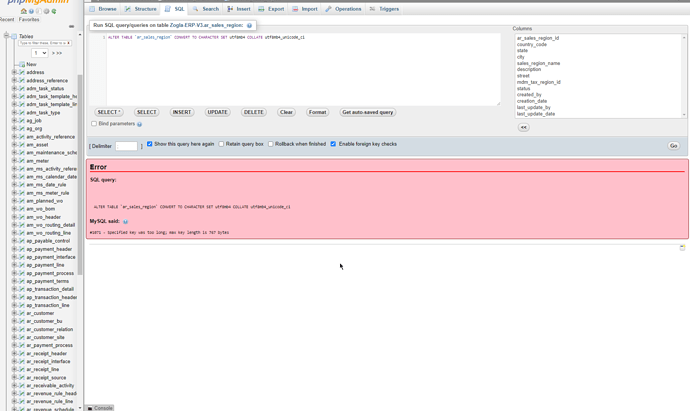Open the Structure tab
The image size is (690, 411).
[140, 9]
